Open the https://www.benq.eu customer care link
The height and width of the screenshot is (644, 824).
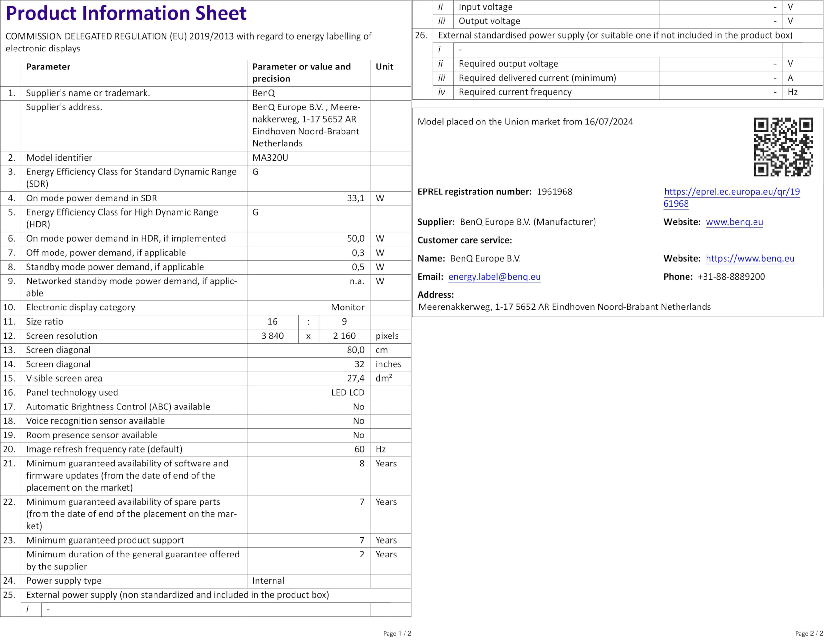(x=750, y=258)
